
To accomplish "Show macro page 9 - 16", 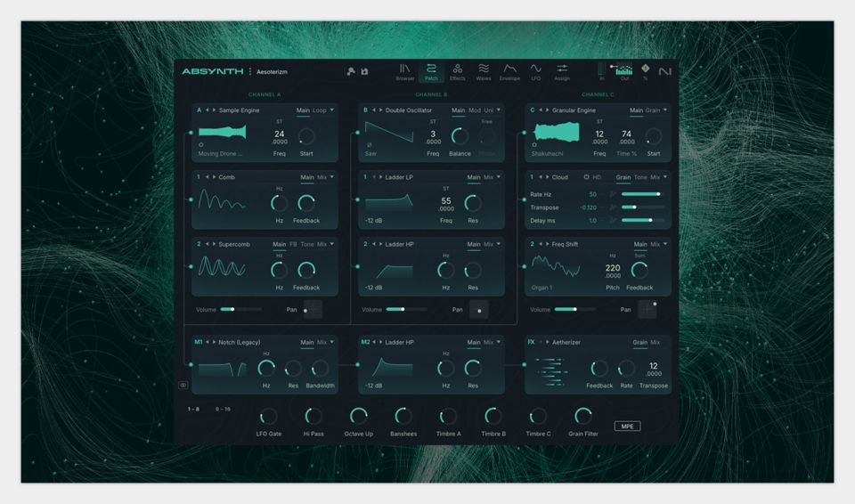I will (223, 409).
